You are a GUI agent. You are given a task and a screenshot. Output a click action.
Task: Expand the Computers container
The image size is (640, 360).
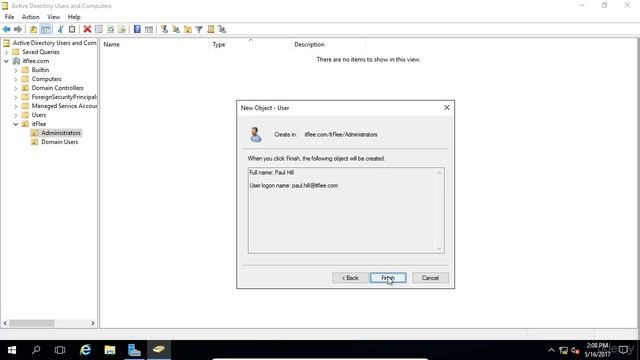[16, 79]
